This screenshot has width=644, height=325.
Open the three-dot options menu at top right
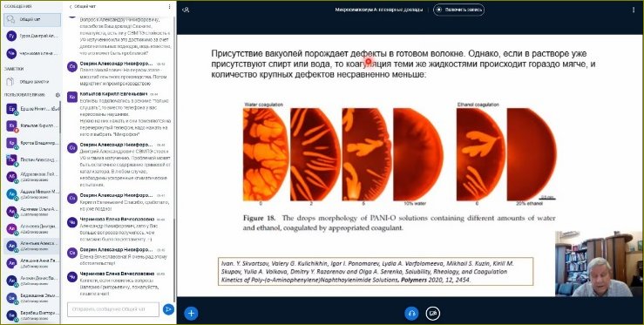[634, 10]
